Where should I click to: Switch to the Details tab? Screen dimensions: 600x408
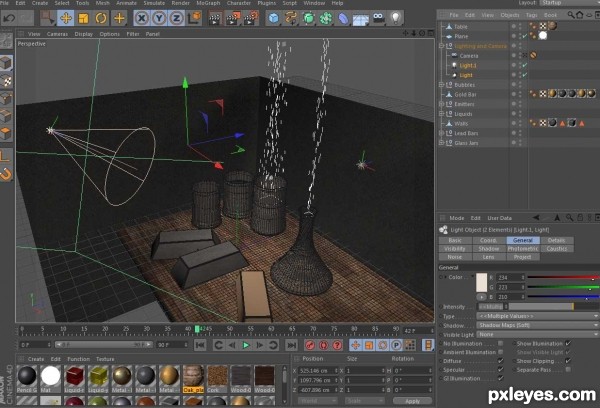[556, 240]
